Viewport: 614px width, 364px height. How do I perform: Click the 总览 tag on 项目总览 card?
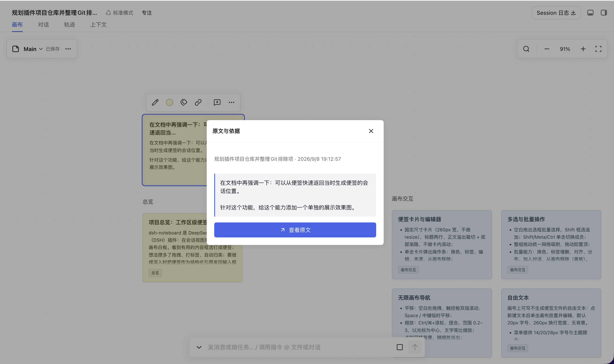pos(155,273)
